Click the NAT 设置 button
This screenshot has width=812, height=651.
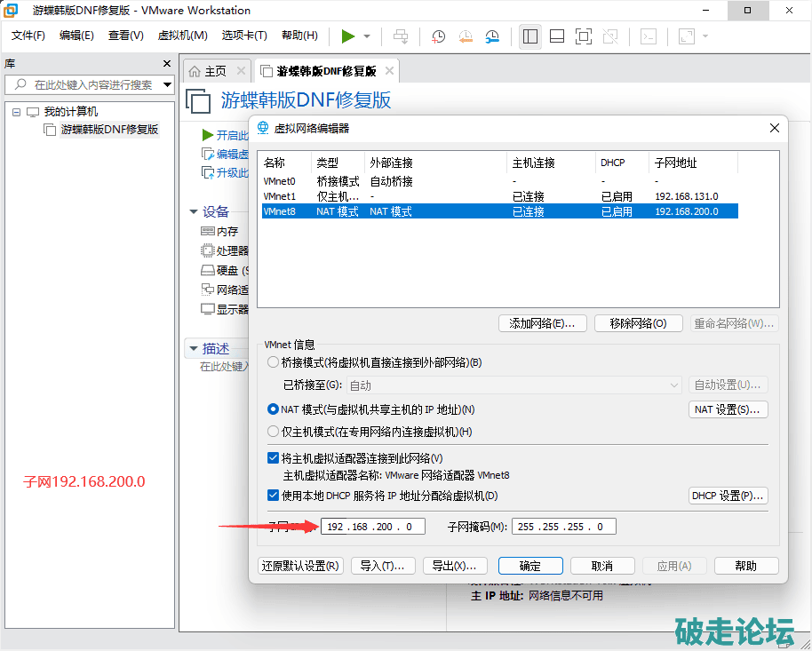pyautogui.click(x=728, y=409)
